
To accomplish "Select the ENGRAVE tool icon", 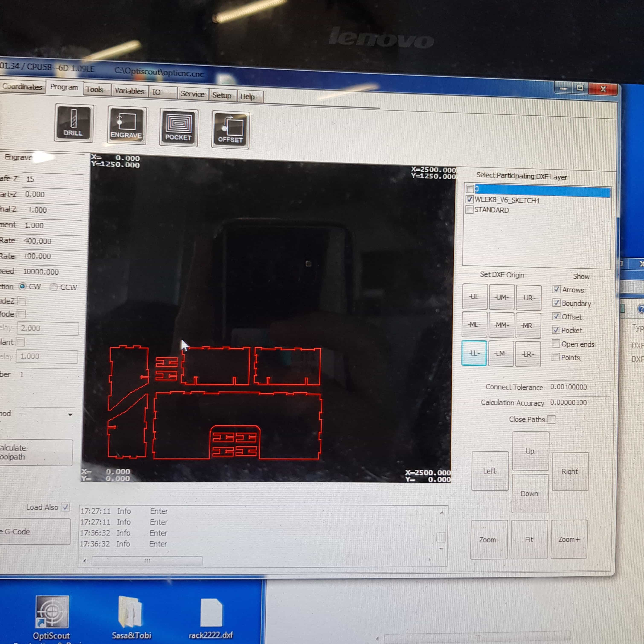I will click(126, 125).
